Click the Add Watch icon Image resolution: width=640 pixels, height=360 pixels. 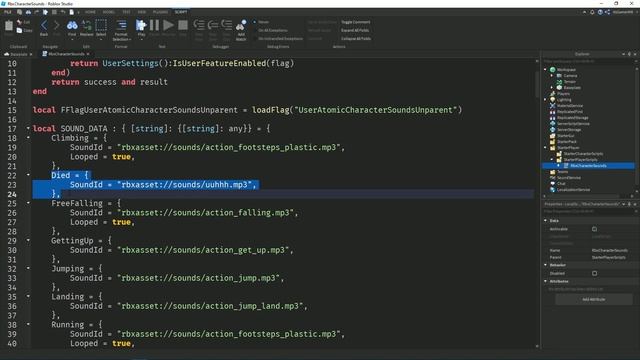tap(241, 25)
